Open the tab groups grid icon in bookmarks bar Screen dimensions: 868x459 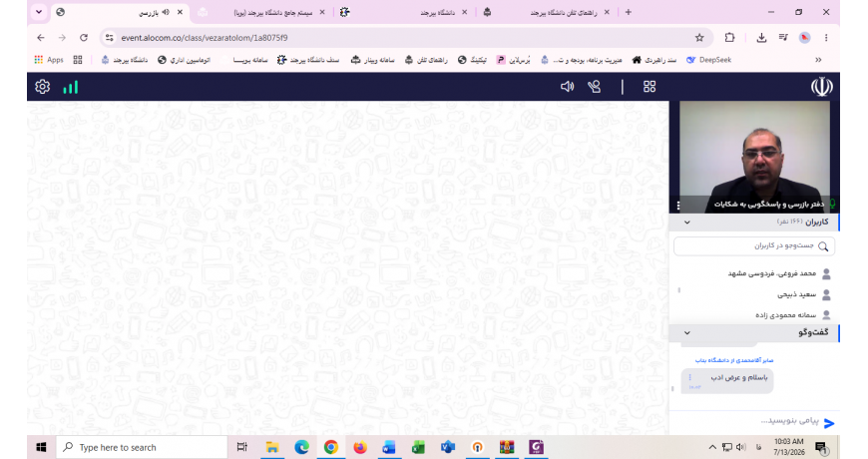(78, 60)
